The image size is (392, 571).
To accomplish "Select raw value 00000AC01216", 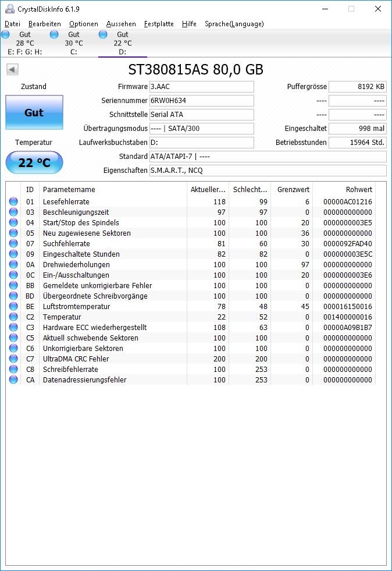I will pyautogui.click(x=348, y=202).
